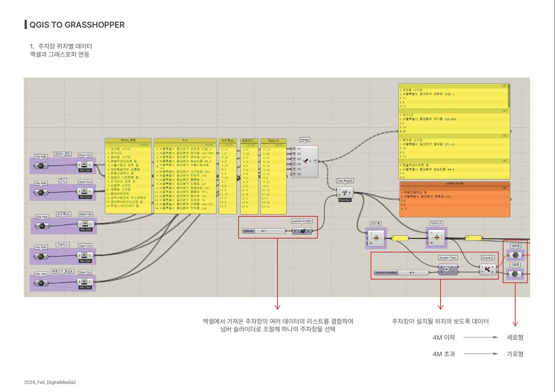Select the Merge component icon

(305, 161)
